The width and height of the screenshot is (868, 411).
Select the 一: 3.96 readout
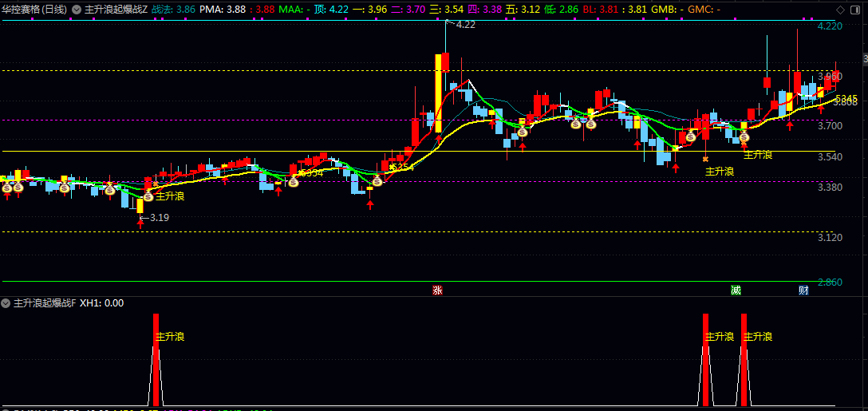click(x=370, y=10)
